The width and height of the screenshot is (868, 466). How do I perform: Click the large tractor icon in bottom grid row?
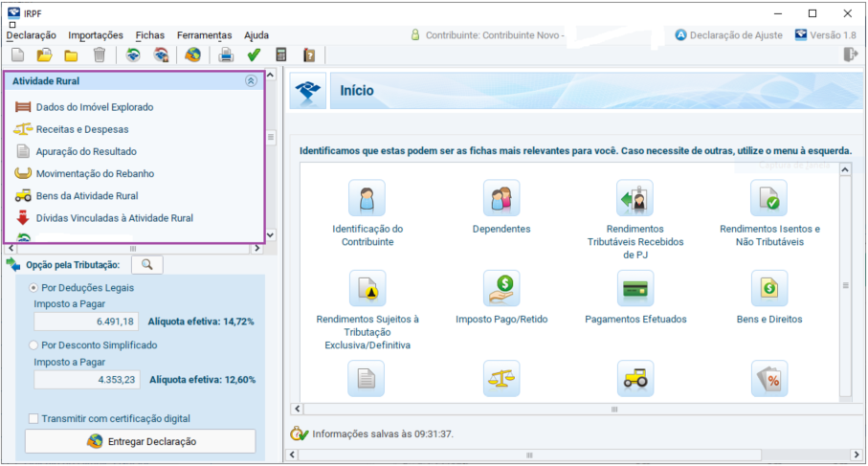click(x=634, y=379)
